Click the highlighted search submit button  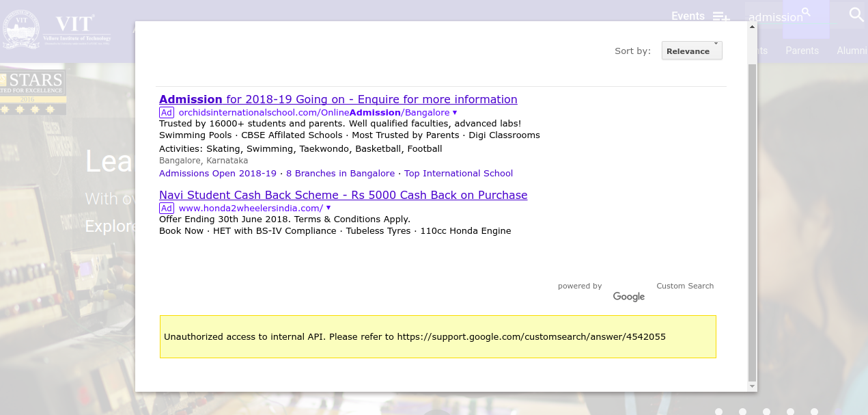806,18
